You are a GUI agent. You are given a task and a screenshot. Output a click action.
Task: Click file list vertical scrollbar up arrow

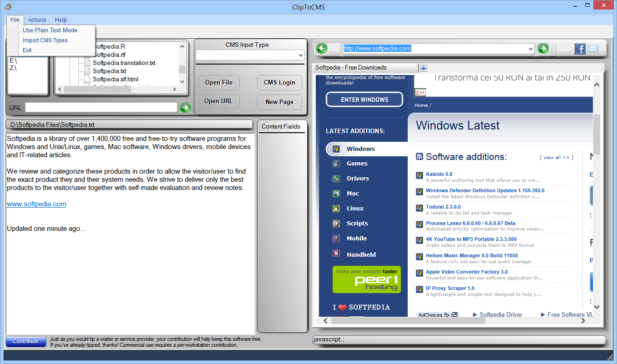pyautogui.click(x=182, y=46)
